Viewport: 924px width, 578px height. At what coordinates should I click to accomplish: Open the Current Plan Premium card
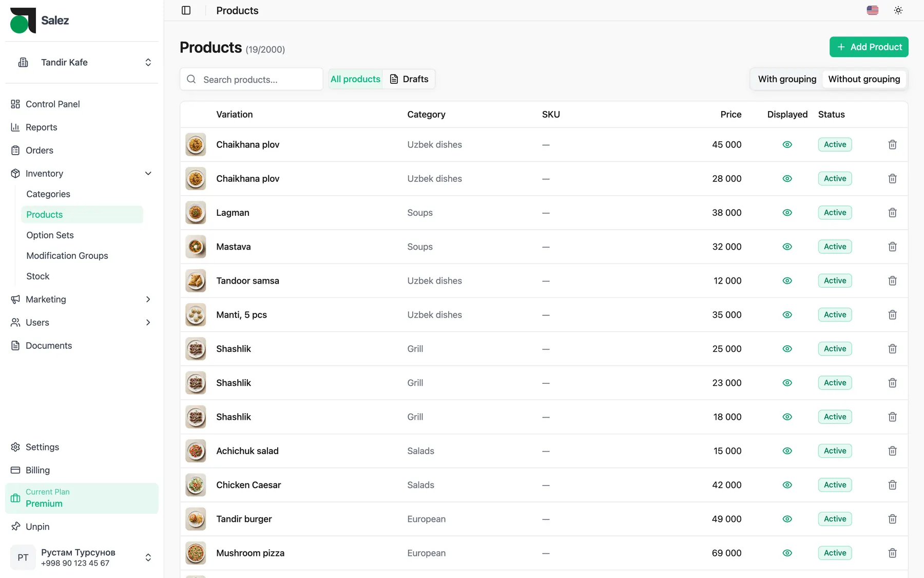(x=82, y=498)
